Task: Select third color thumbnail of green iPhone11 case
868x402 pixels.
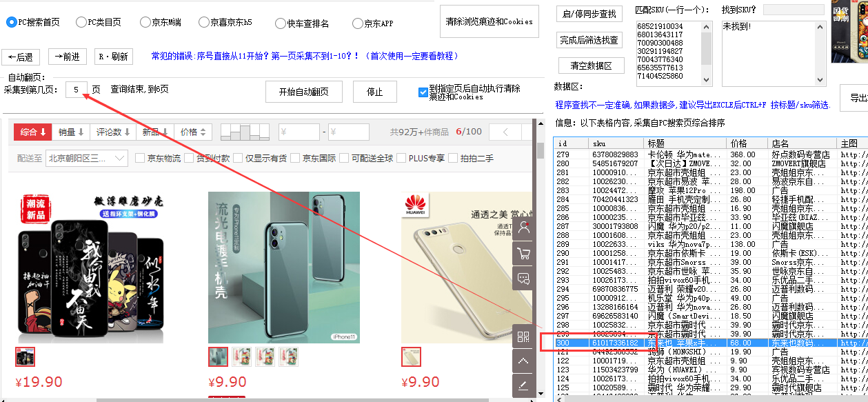Action: click(x=265, y=356)
